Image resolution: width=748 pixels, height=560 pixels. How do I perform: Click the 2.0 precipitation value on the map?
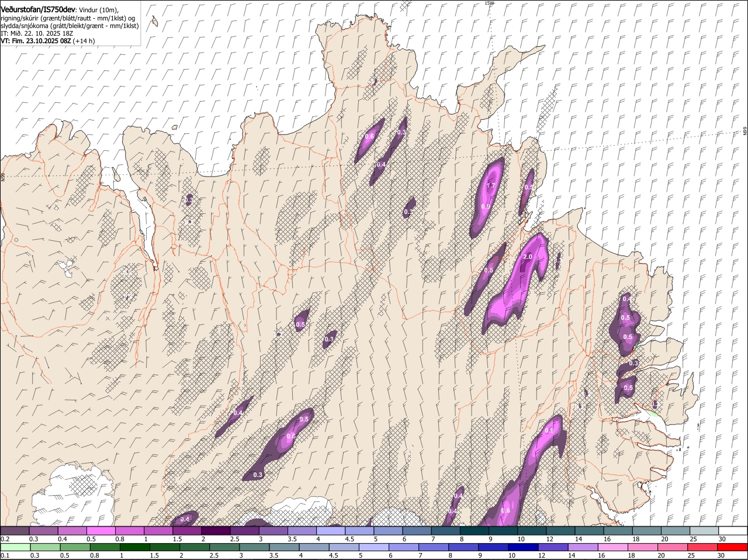[x=527, y=257]
